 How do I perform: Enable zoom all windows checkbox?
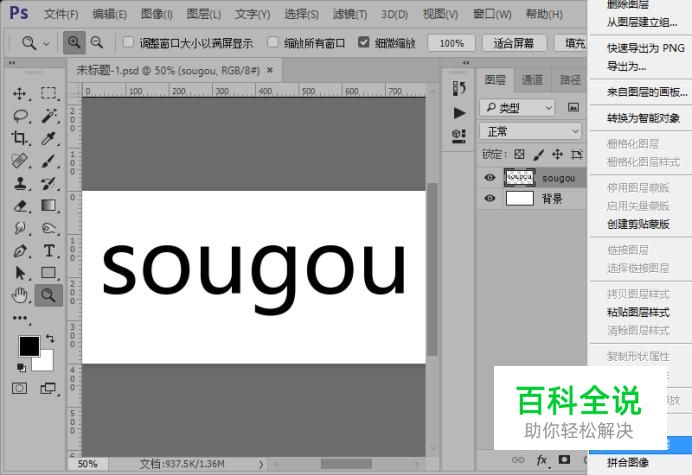(273, 42)
